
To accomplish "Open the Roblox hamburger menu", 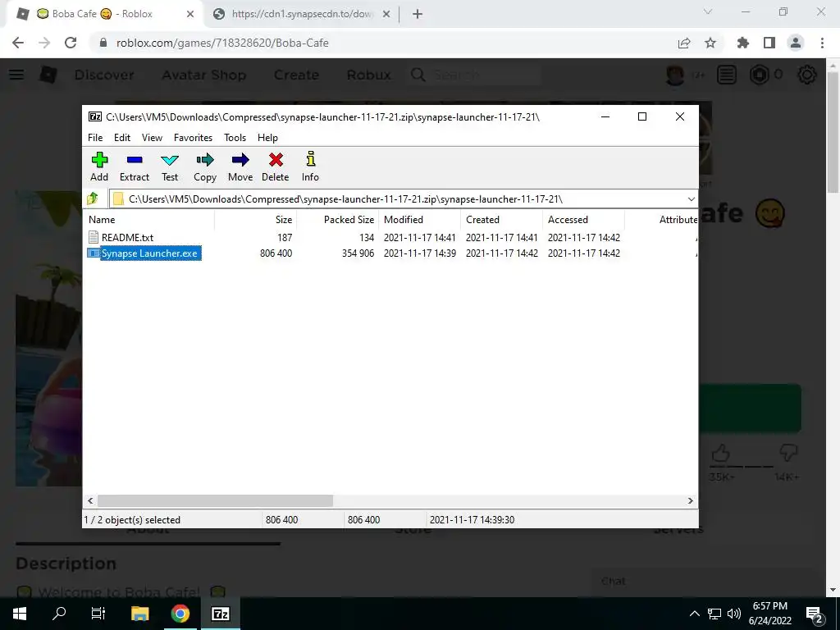I will coord(16,75).
